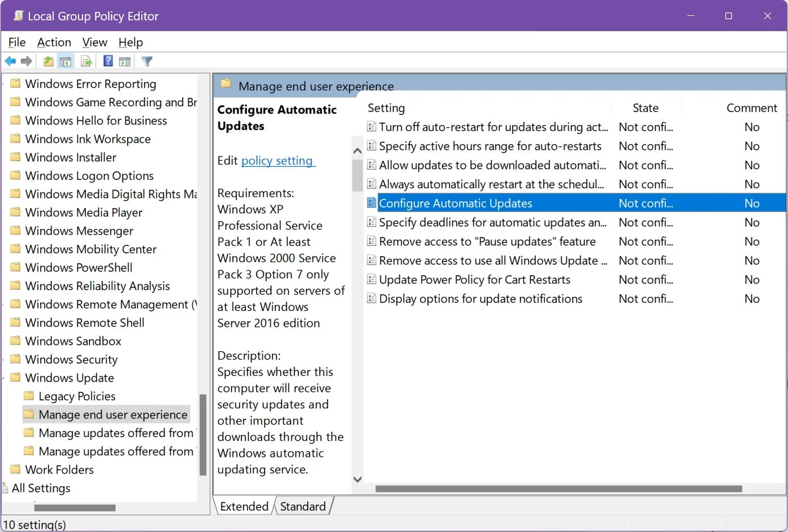The width and height of the screenshot is (788, 532).
Task: Click icon beside Specify deadlines for automatic updates
Action: coord(371,222)
